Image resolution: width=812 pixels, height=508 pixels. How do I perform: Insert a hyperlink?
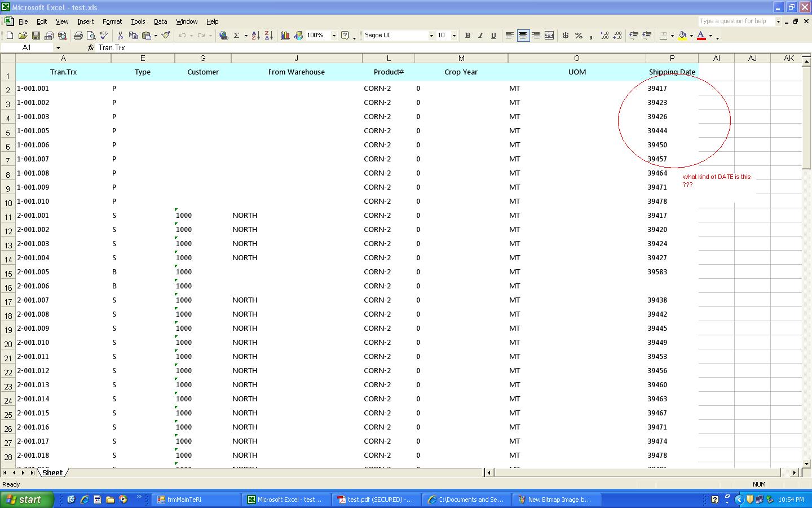[x=224, y=36]
